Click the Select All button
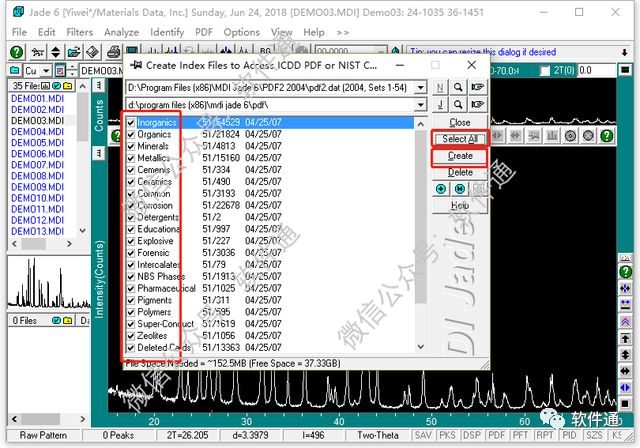Screen dimensions: 640x448 pyautogui.click(x=460, y=139)
